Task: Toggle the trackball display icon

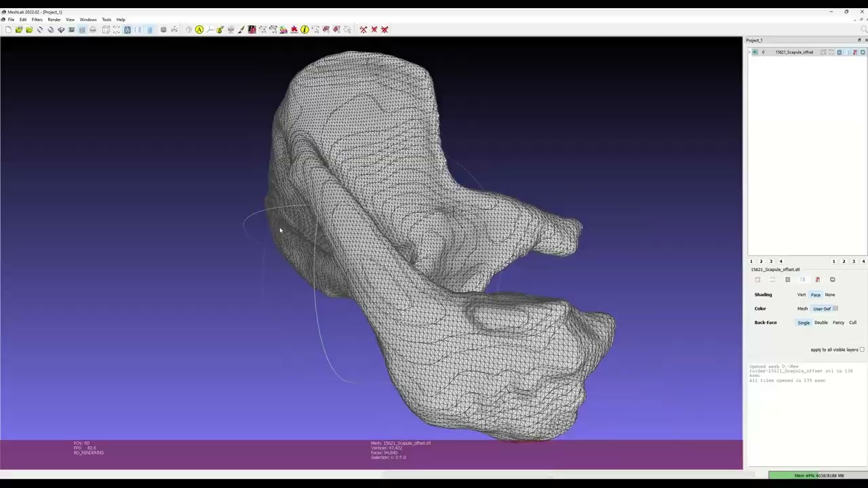Action: pos(174,29)
